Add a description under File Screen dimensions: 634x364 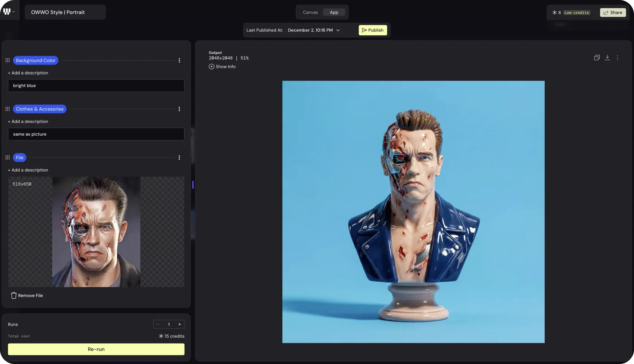click(x=28, y=170)
